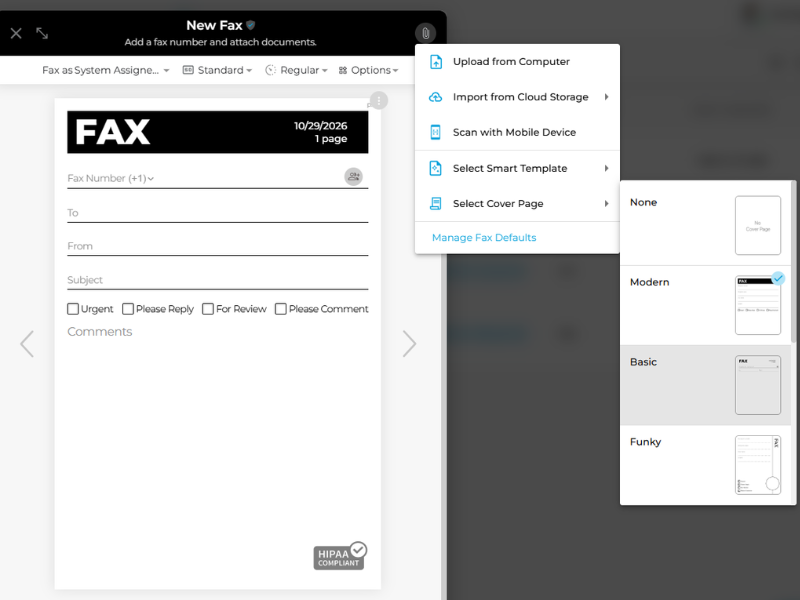
Task: Expand Select Smart Template submenu arrow
Action: 607,168
